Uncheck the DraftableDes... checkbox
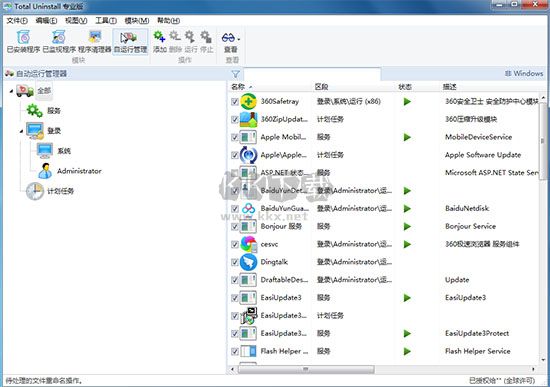Image resolution: width=550 pixels, height=387 pixels. (235, 280)
